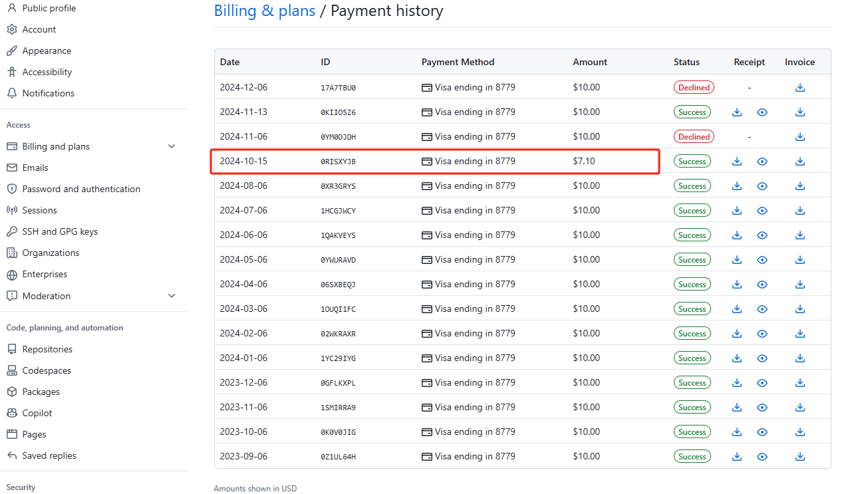Viewport: 868px width, 494px height.
Task: Download invoice for payment 0XR3GRYS
Action: coord(800,186)
